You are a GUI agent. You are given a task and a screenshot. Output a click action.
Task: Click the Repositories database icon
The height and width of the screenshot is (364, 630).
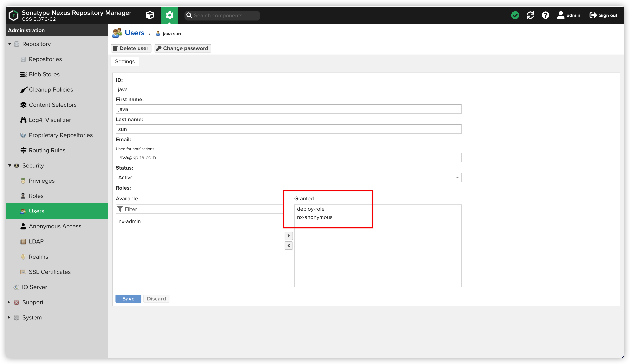pyautogui.click(x=23, y=59)
